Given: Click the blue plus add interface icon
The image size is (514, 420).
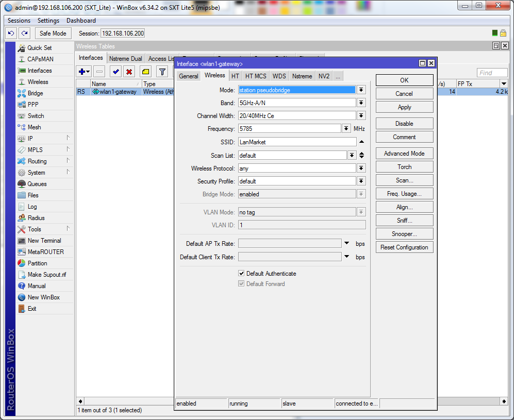Looking at the screenshot, I should [x=81, y=72].
